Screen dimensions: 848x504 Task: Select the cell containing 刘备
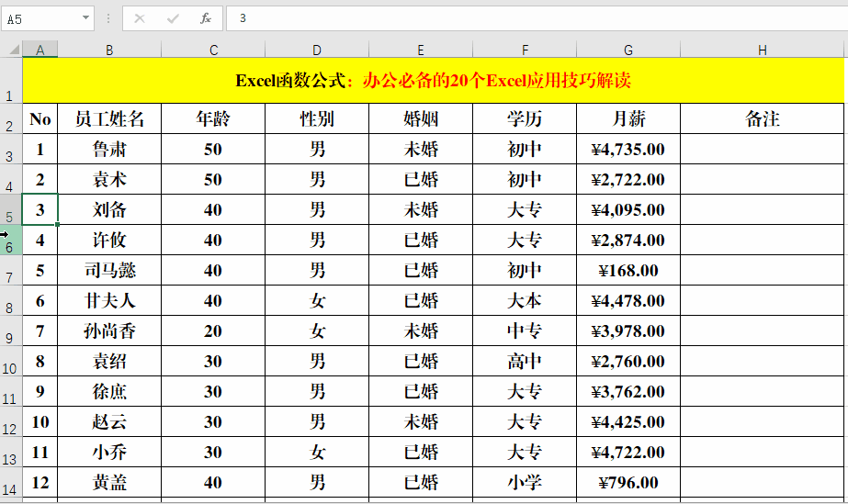109,209
